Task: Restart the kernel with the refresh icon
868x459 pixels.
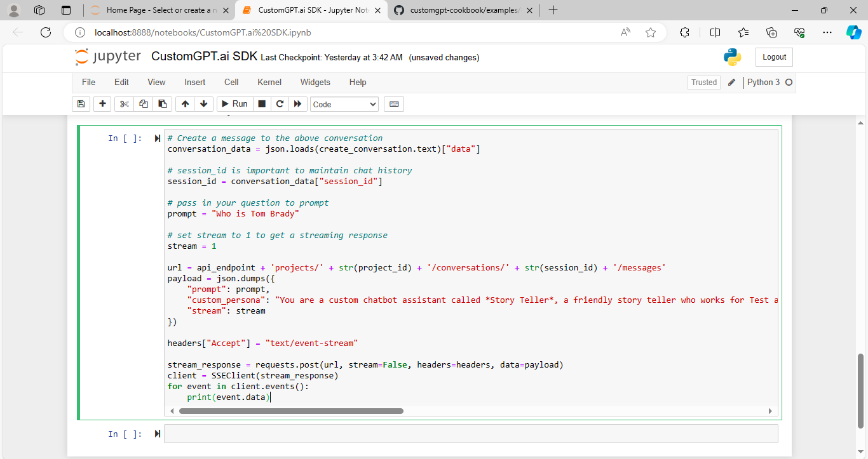Action: click(280, 103)
